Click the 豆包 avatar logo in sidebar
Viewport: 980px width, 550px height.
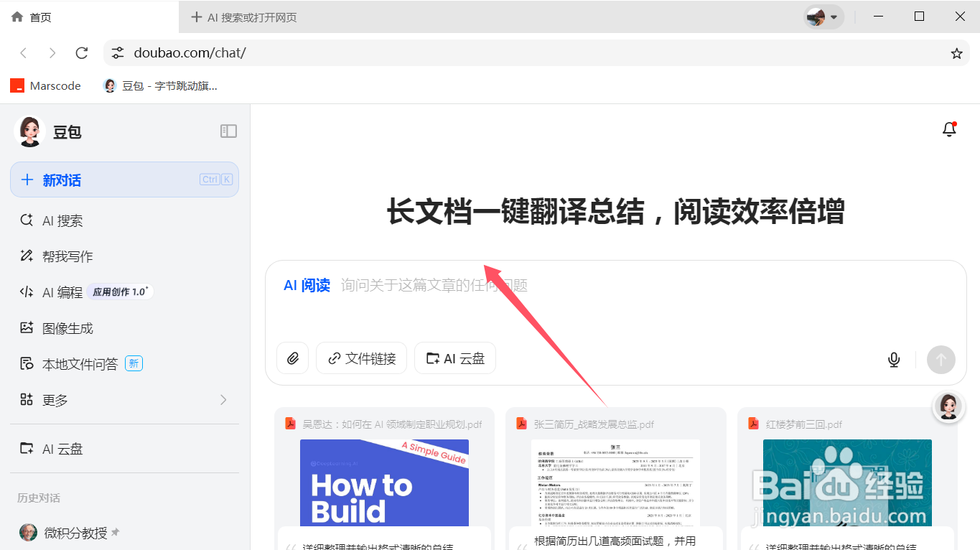(29, 131)
